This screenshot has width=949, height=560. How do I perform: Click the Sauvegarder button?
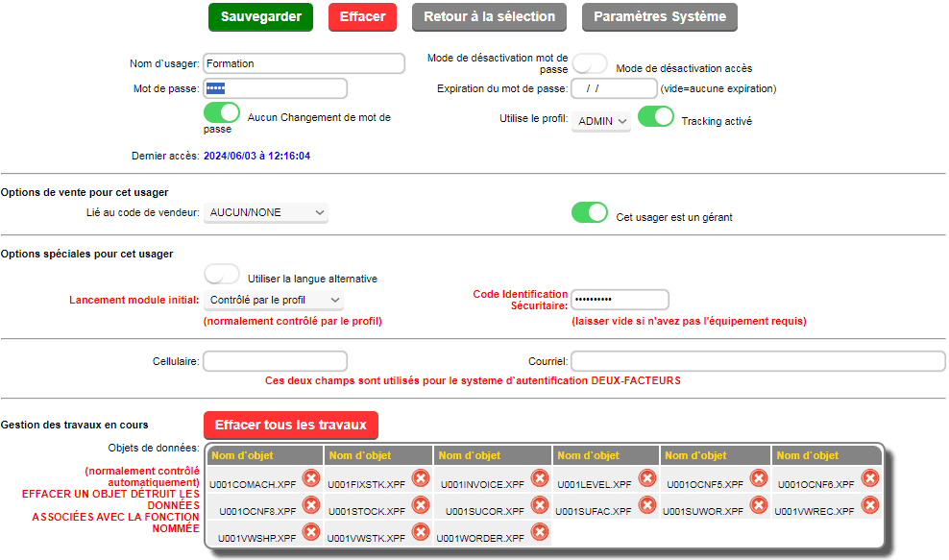pyautogui.click(x=261, y=17)
